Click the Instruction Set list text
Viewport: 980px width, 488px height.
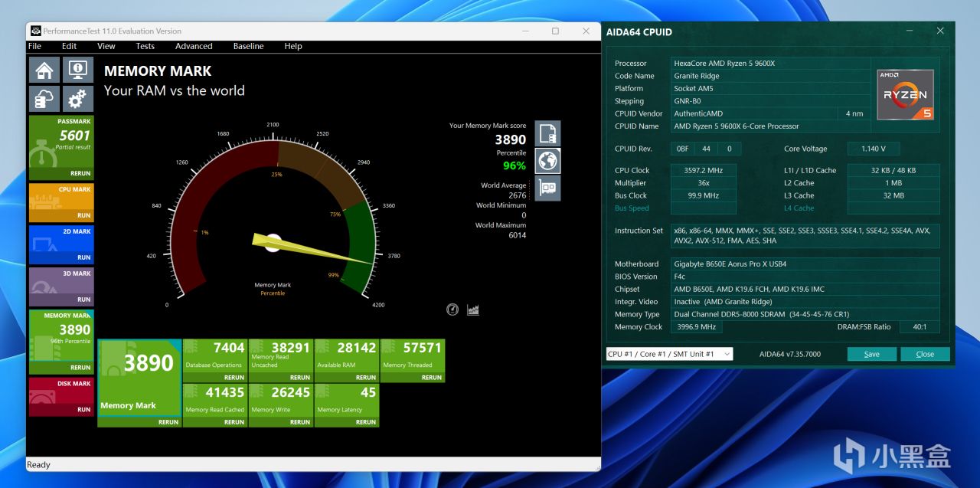pyautogui.click(x=805, y=235)
